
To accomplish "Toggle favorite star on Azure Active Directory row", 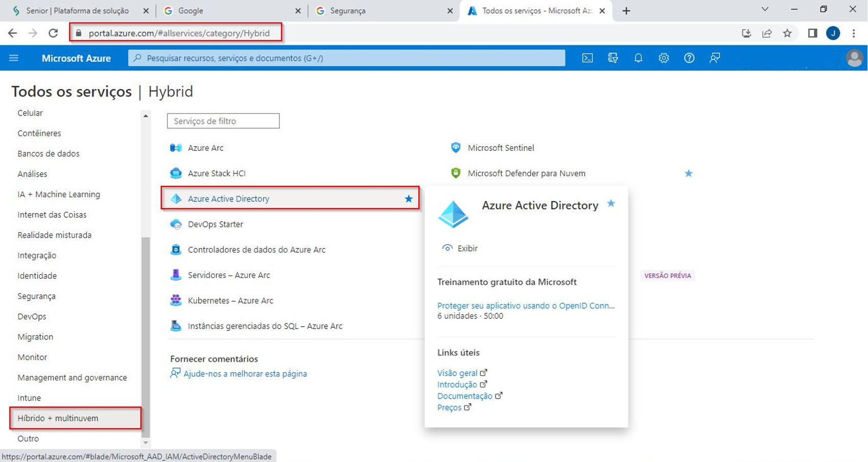I will point(408,199).
